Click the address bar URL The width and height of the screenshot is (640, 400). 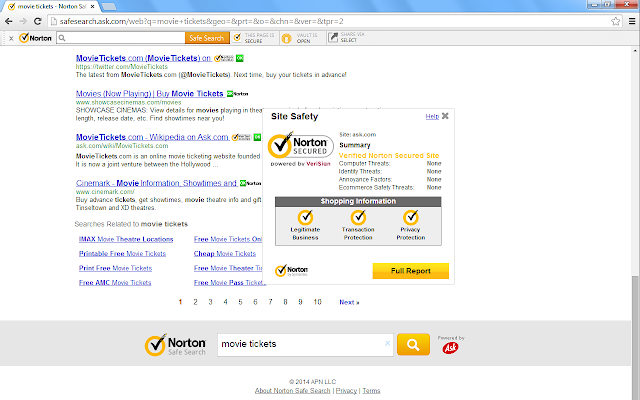(202, 21)
